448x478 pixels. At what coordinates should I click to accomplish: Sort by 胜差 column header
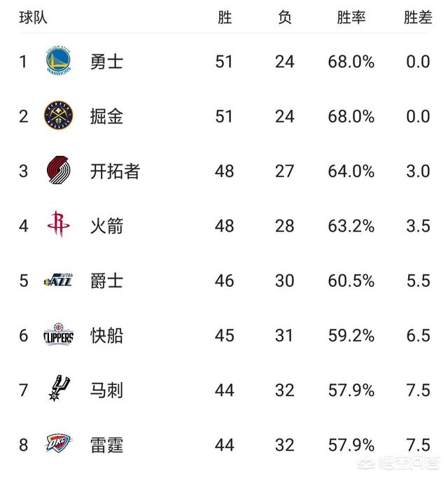(418, 17)
